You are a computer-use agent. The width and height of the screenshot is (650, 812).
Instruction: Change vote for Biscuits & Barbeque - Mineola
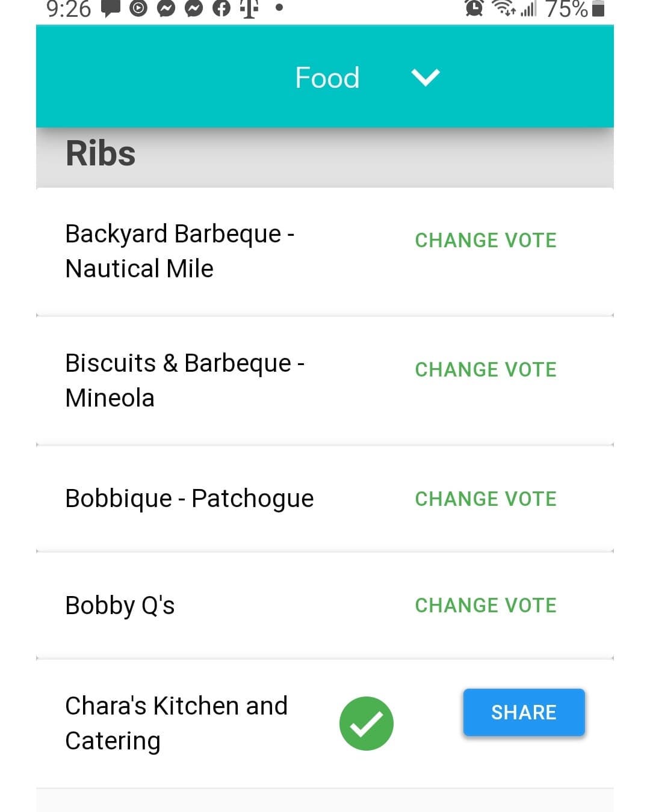click(x=486, y=369)
